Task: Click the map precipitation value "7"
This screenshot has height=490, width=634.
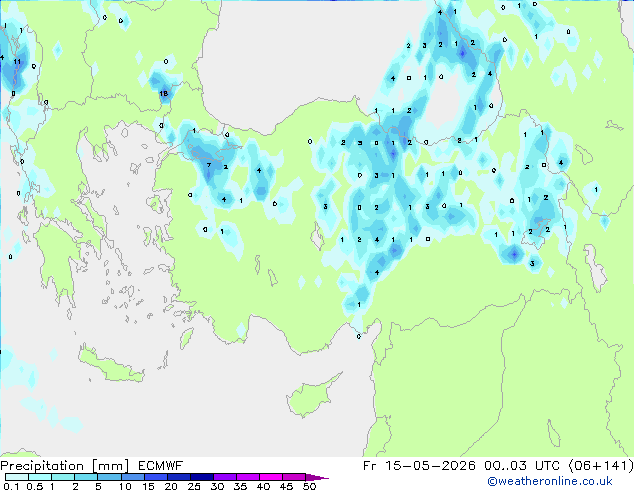Action: click(209, 165)
